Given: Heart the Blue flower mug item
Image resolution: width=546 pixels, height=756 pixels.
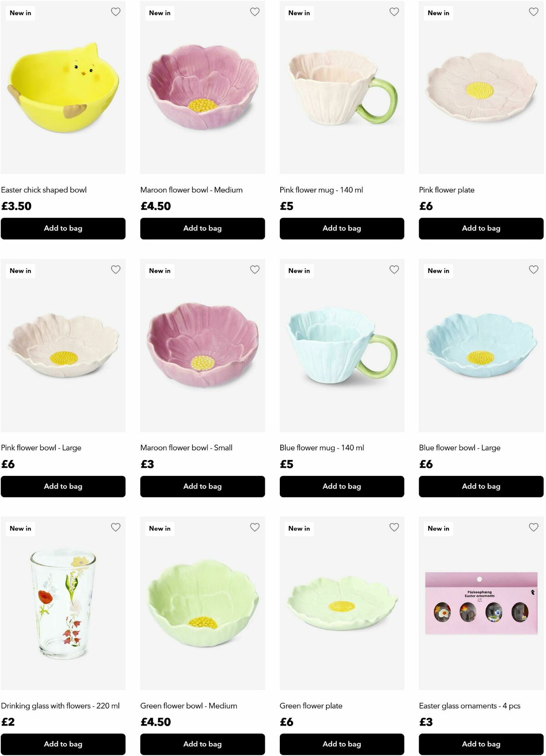Looking at the screenshot, I should tap(394, 270).
